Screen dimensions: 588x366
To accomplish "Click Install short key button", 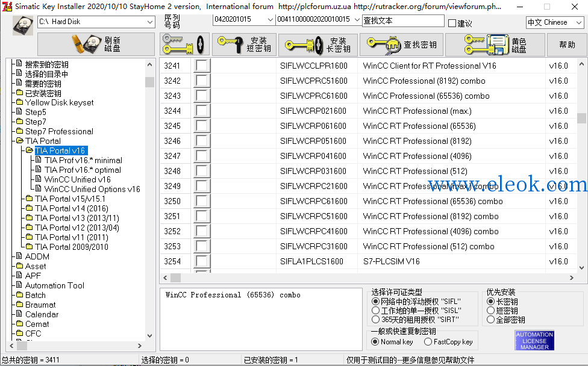I will point(244,44).
